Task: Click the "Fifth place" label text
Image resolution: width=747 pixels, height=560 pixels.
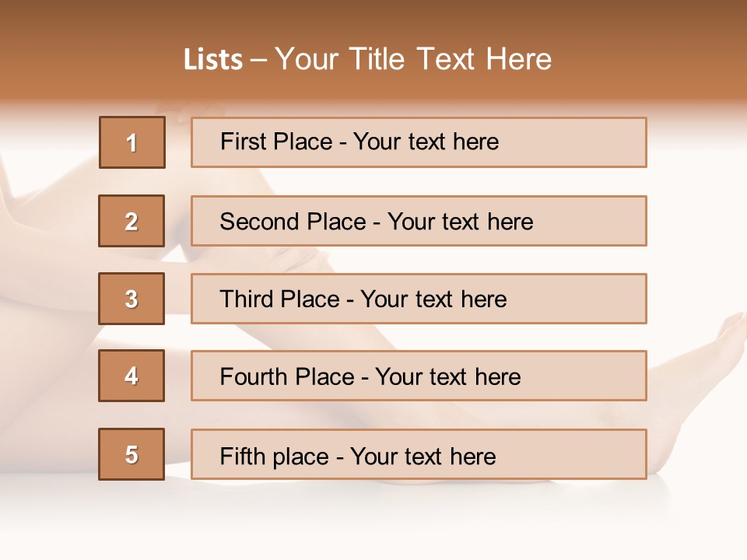Action: [273, 456]
